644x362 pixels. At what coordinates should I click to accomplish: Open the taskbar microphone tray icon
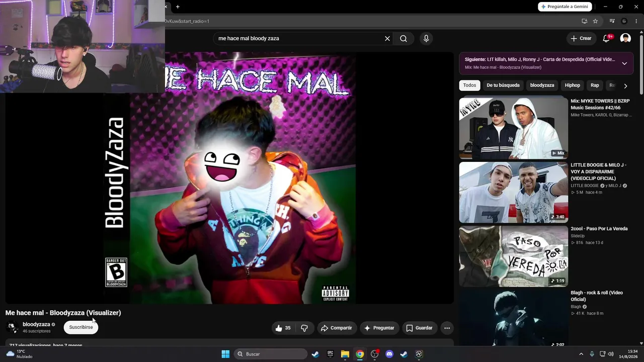tap(592, 354)
